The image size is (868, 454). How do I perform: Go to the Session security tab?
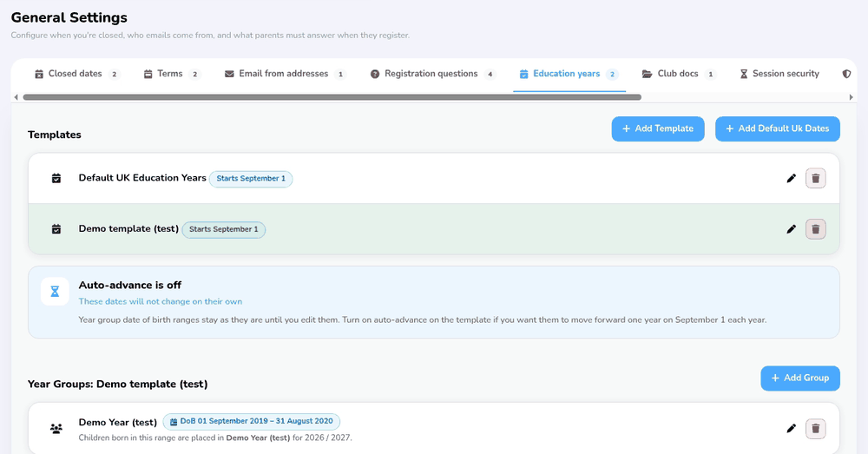tap(779, 74)
